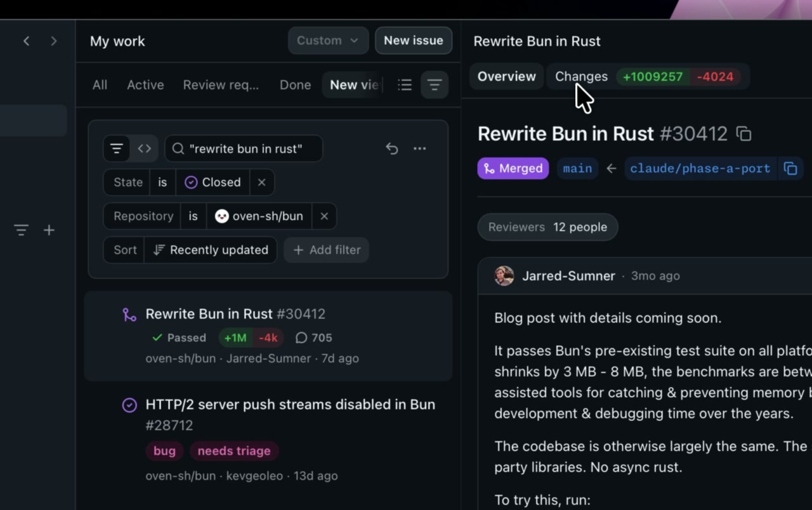Show the Done tab
This screenshot has height=510, width=812.
(296, 85)
